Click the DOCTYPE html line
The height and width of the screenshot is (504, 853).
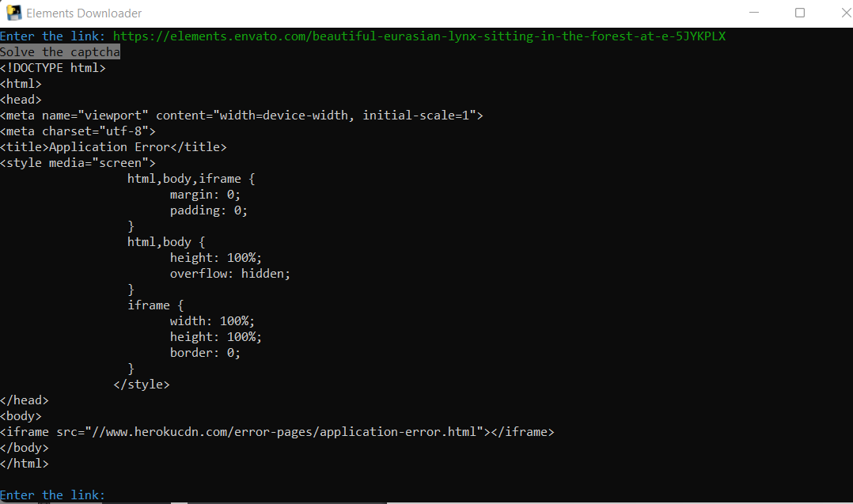53,68
